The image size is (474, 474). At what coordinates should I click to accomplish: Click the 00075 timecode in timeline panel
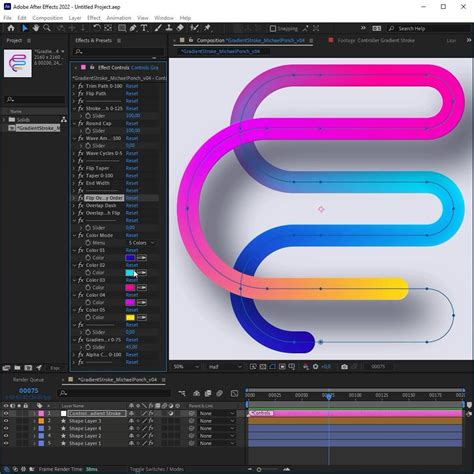[x=29, y=390]
